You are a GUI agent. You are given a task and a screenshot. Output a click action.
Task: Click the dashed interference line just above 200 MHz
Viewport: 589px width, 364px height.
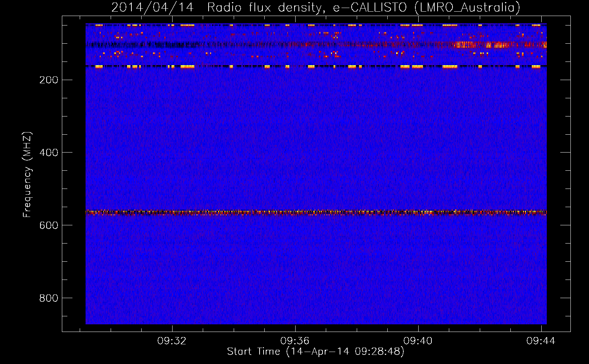(x=316, y=67)
